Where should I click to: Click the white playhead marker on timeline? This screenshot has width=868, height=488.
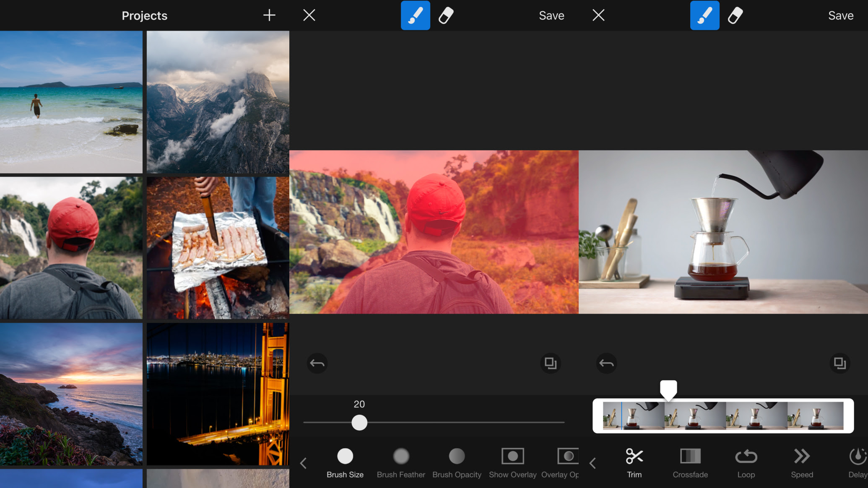point(668,390)
